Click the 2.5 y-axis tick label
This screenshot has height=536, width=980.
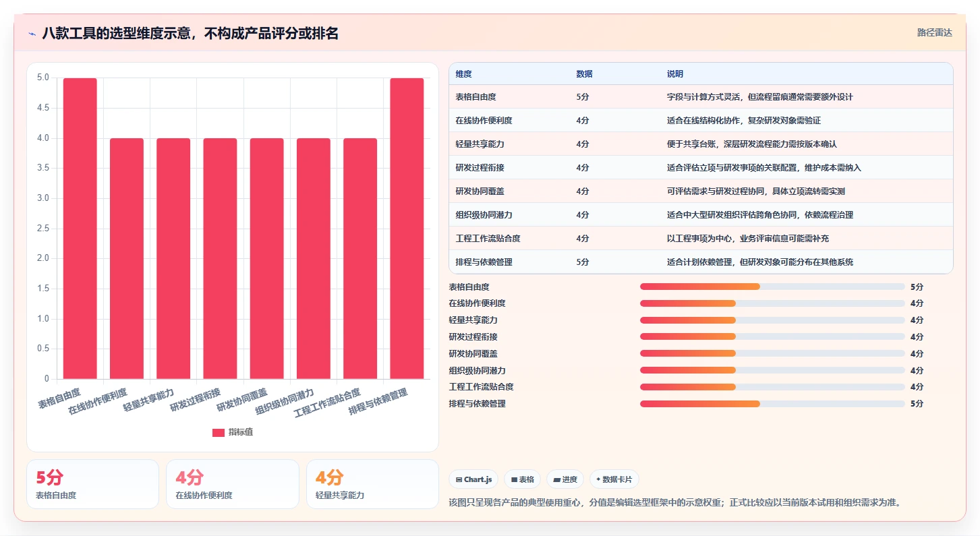pos(43,228)
